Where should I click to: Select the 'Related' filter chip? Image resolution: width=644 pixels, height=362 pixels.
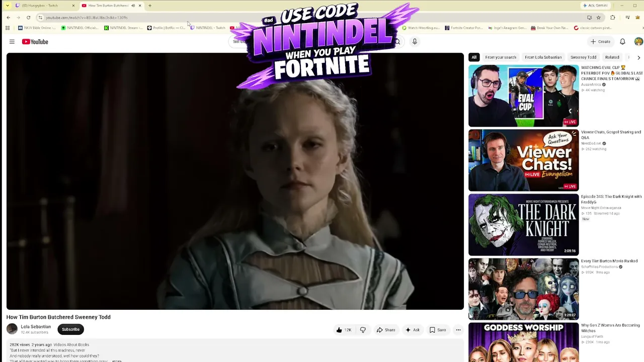coord(612,57)
